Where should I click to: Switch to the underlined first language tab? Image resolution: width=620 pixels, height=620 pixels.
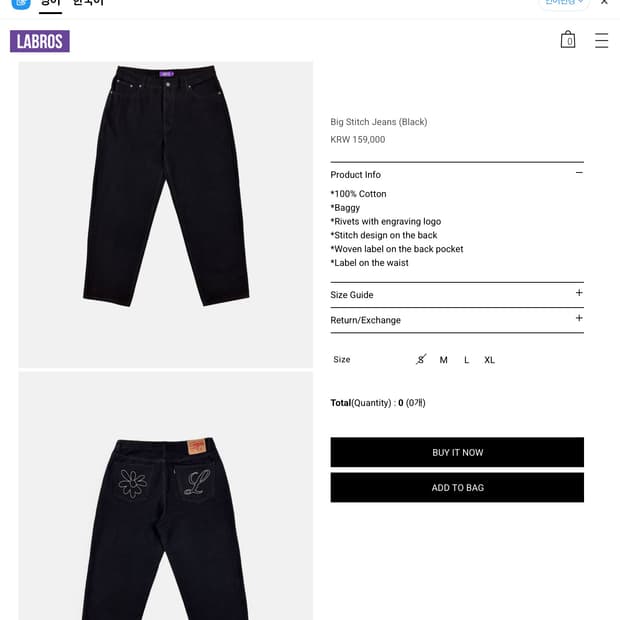50,4
